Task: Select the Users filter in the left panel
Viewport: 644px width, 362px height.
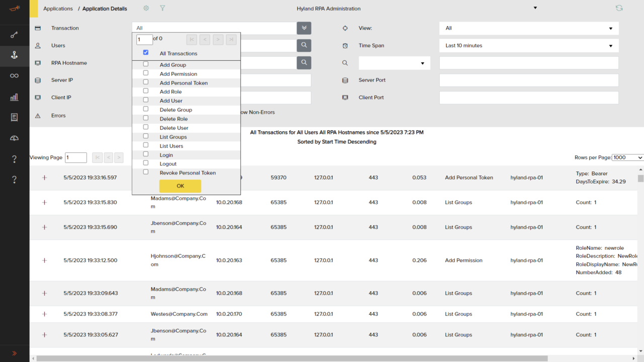Action: point(58,45)
